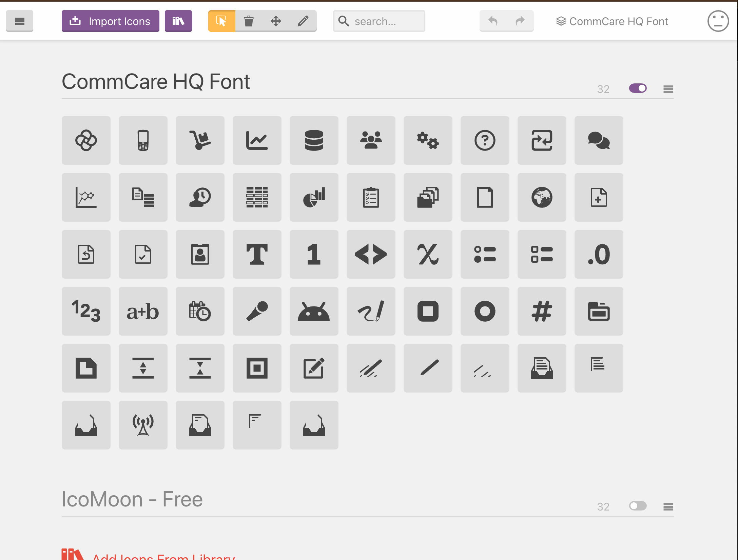738x560 pixels.
Task: Select the file with plus icon
Action: click(x=599, y=197)
